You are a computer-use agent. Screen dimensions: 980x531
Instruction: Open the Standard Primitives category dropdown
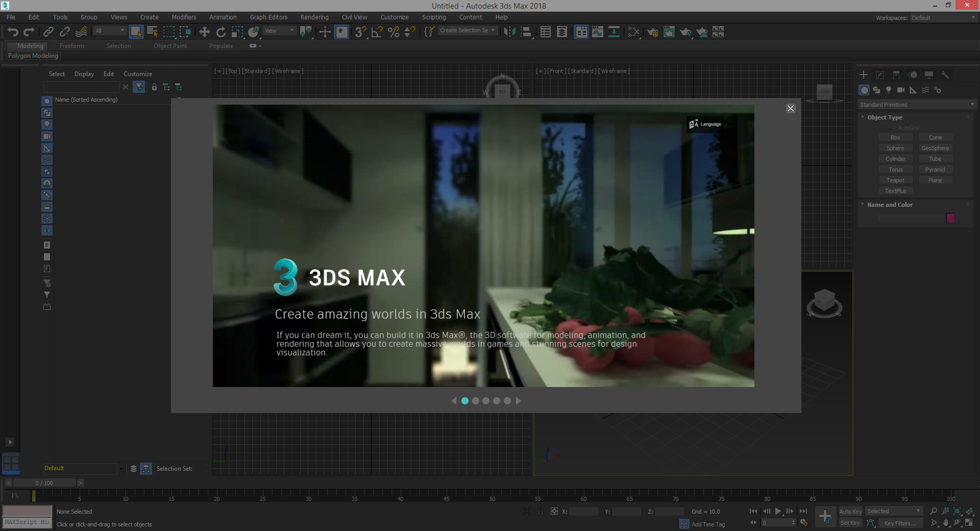click(x=917, y=105)
